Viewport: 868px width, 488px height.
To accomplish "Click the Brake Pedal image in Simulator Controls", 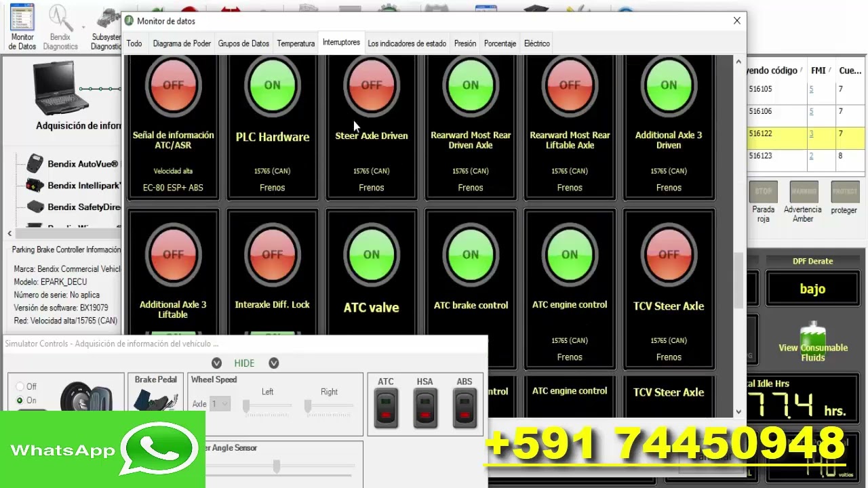I will (x=155, y=399).
